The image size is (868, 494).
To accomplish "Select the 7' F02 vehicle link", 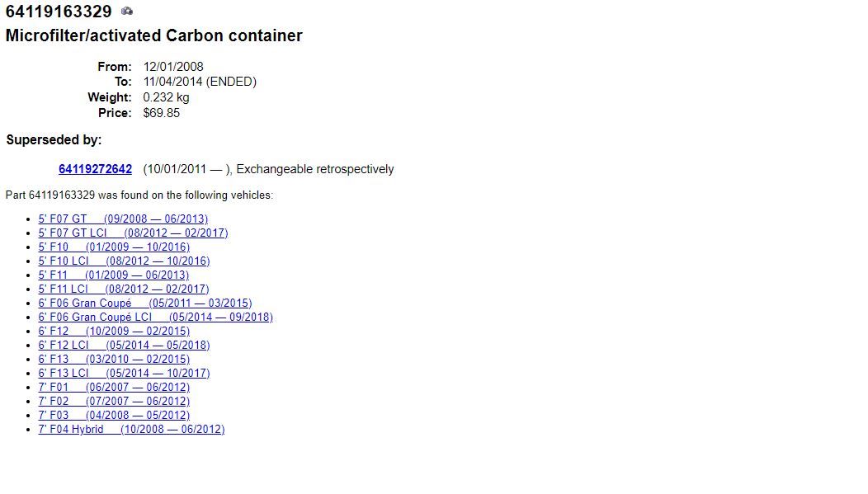I will click(114, 402).
